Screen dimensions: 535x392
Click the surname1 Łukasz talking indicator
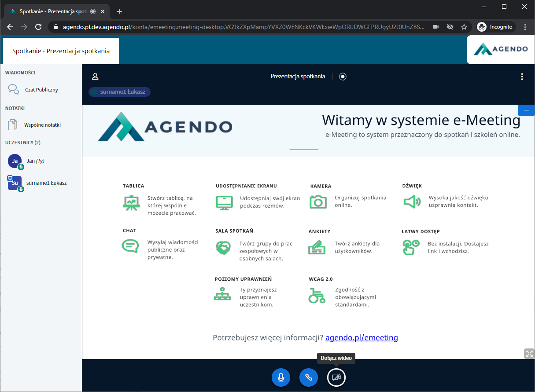pos(119,92)
